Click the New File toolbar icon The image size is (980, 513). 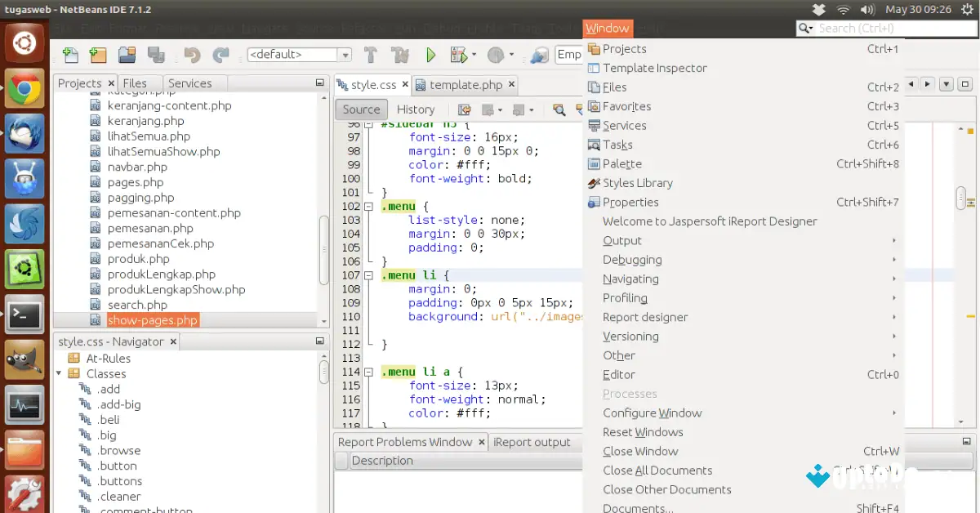70,55
